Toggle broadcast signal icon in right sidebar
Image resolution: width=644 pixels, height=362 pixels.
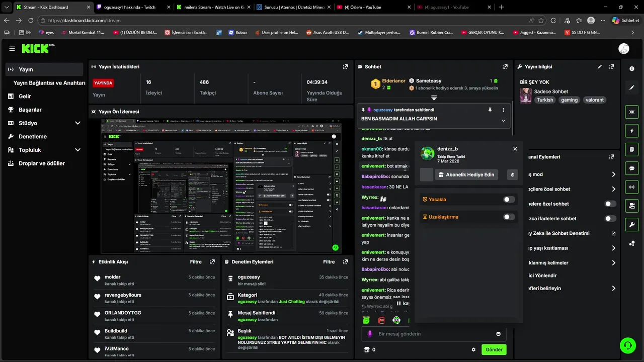click(632, 187)
